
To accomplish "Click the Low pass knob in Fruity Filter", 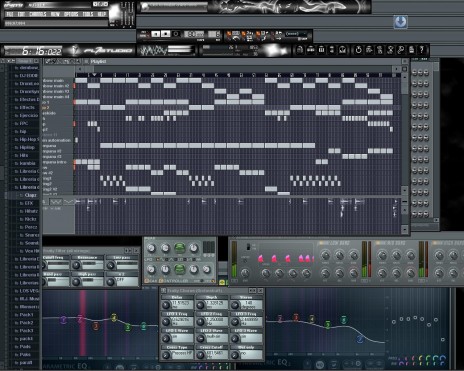I will click(110, 265).
